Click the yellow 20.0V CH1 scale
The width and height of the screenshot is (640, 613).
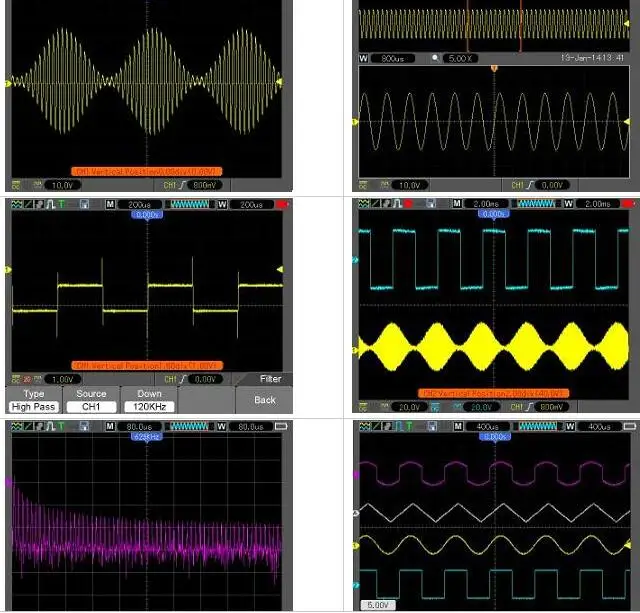(409, 407)
